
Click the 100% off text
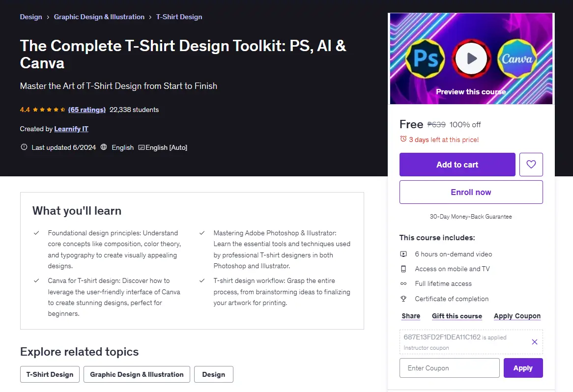point(465,125)
